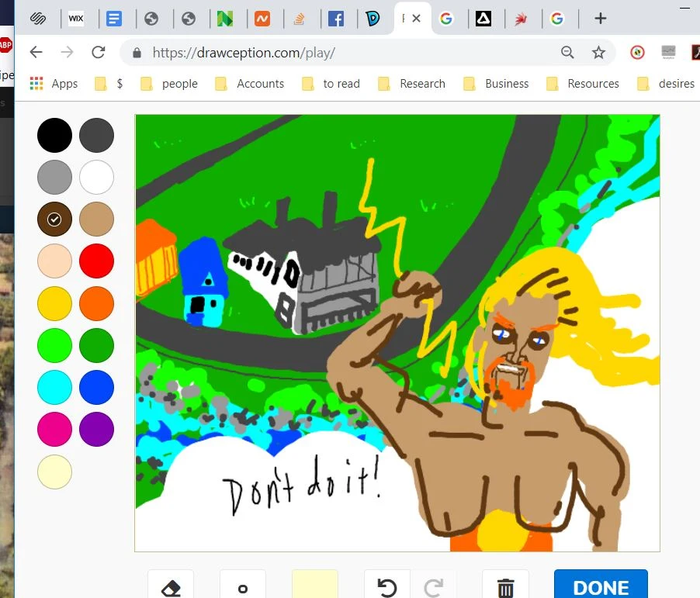Pick the peach skin-tone color
Image resolution: width=700 pixels, height=598 pixels.
click(x=54, y=261)
